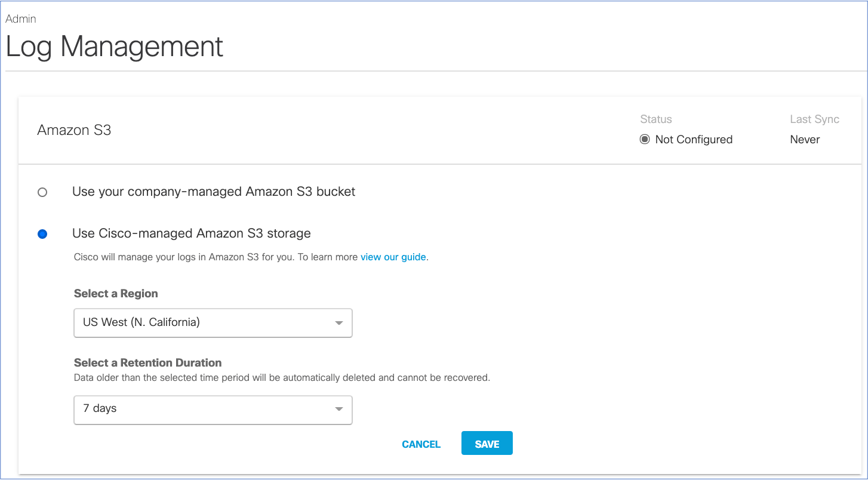Viewport: 868px width, 480px height.
Task: Click the Last Sync Never value
Action: coord(805,139)
